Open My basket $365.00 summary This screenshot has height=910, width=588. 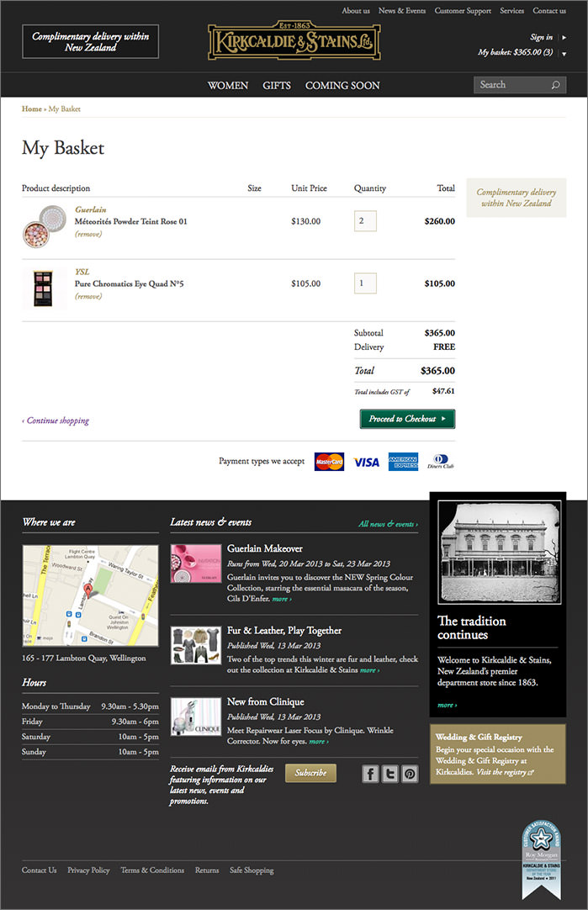pyautogui.click(x=516, y=52)
